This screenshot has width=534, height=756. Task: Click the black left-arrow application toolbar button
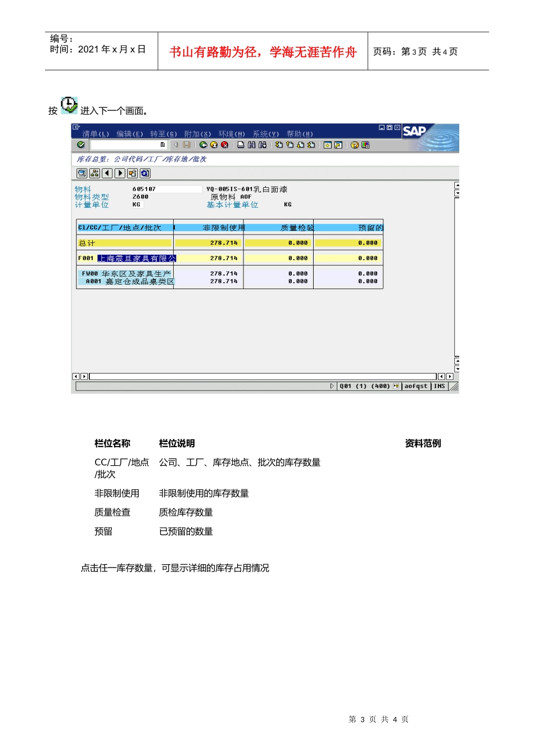pos(107,173)
